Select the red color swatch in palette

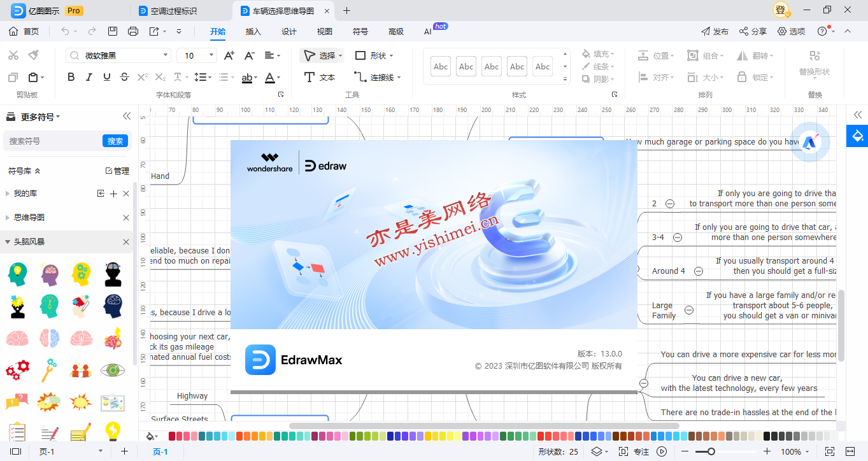pyautogui.click(x=173, y=436)
